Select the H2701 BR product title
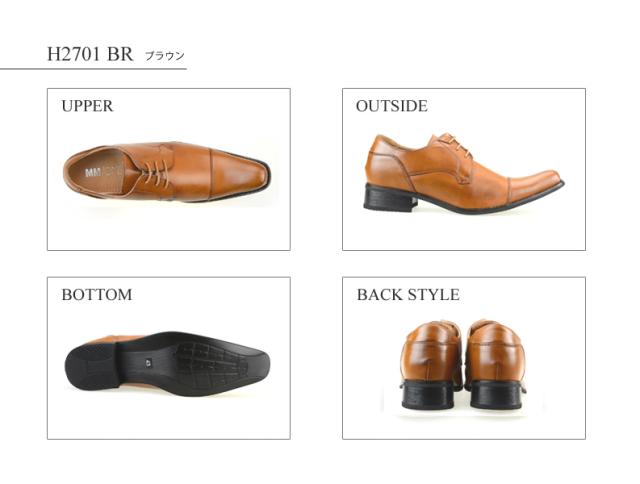The image size is (640, 484). tap(90, 54)
